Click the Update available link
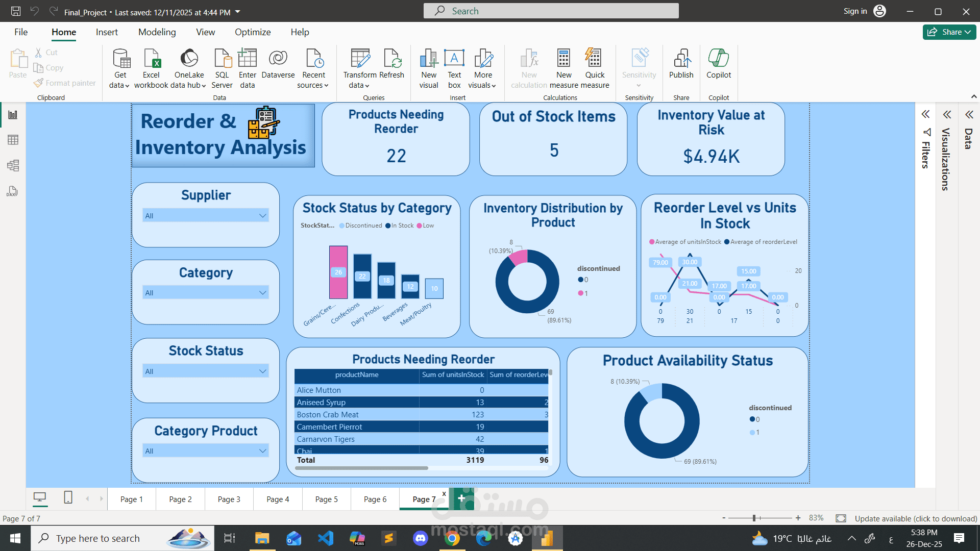 tap(916, 518)
